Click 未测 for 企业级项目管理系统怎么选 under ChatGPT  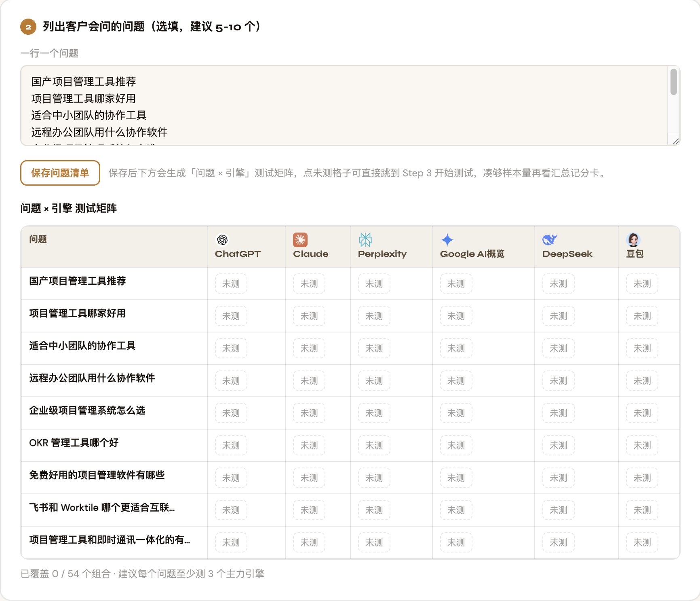coord(231,413)
